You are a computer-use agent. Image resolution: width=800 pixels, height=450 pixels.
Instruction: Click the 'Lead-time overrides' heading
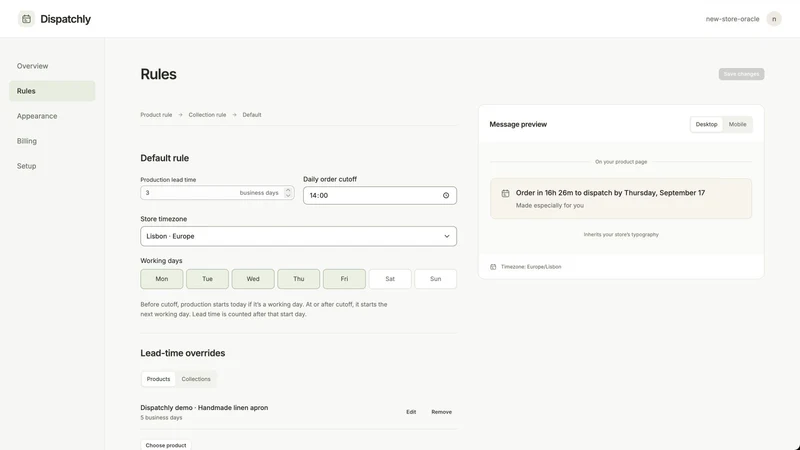coord(183,353)
